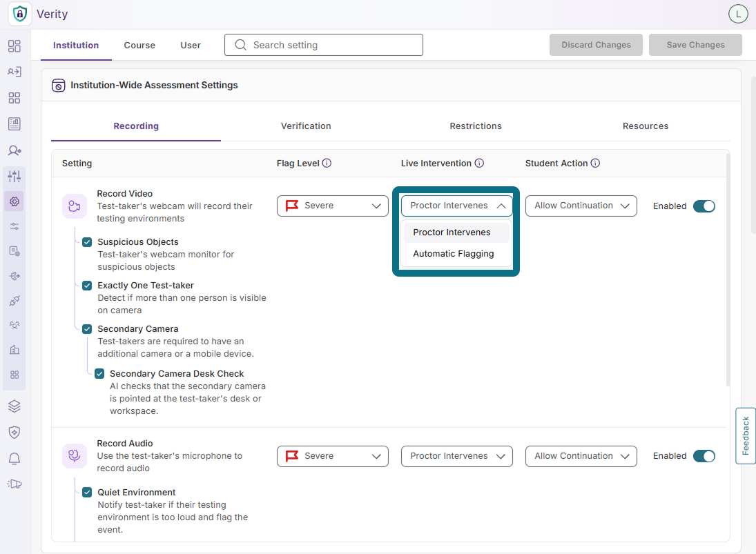The width and height of the screenshot is (756, 554).
Task: Click the Record Video webcam icon
Action: click(75, 206)
